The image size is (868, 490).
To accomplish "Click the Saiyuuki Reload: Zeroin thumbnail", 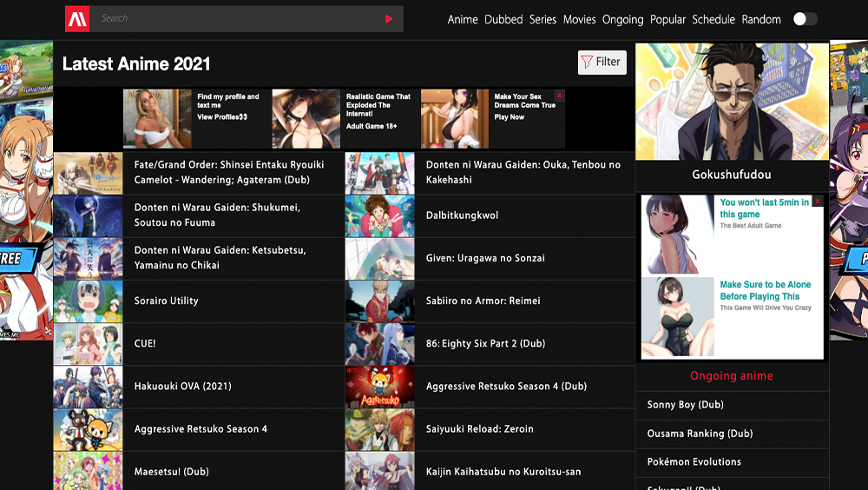I will (x=380, y=429).
